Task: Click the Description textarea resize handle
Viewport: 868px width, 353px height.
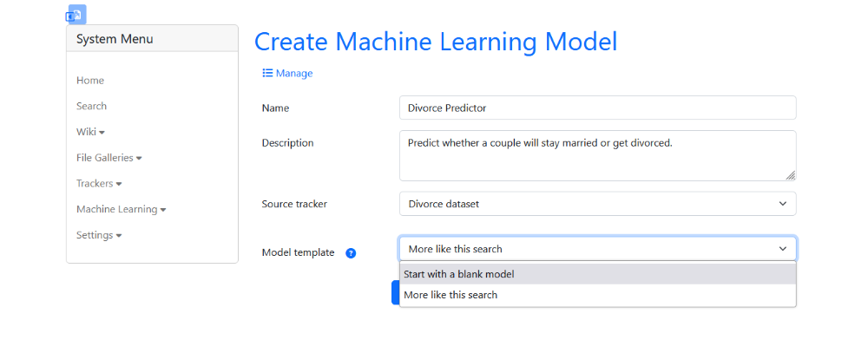Action: [x=791, y=175]
